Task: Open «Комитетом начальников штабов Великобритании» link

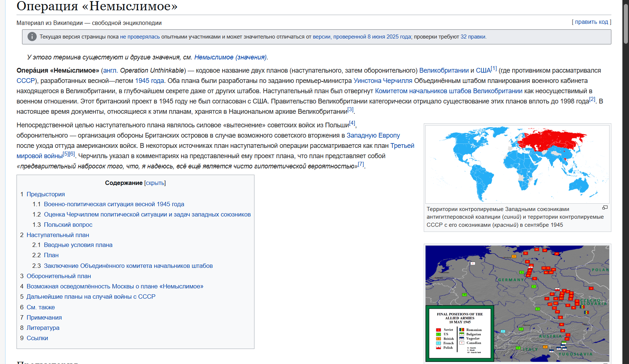Action: point(449,91)
